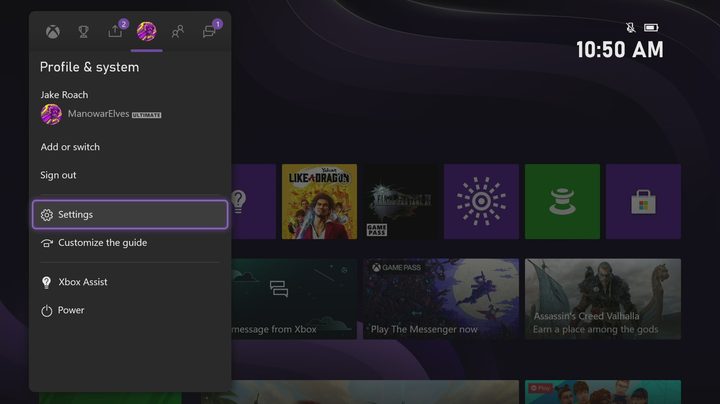Select the Profile & system avatar tab

(146, 32)
